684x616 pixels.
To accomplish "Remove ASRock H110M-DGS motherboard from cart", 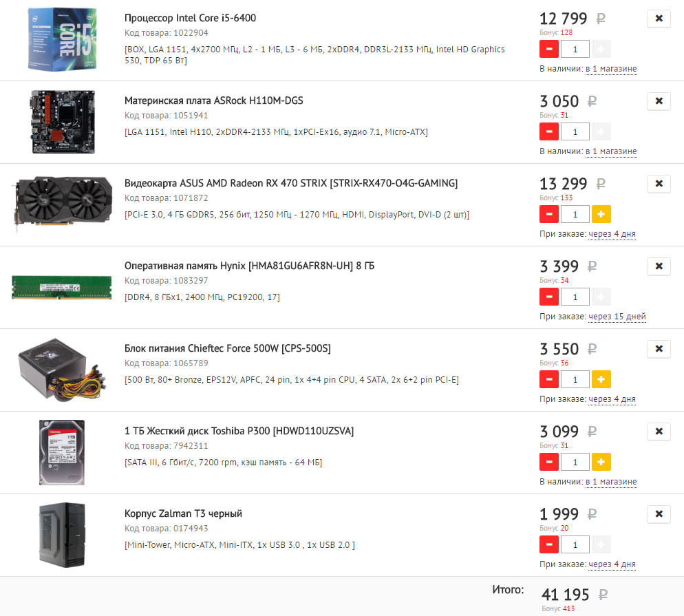I will (x=659, y=100).
